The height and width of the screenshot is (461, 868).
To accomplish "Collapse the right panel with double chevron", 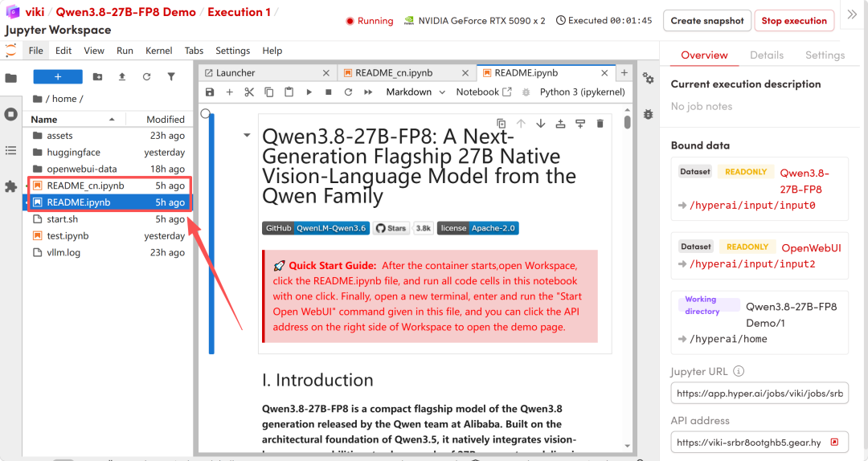I will pos(852,14).
